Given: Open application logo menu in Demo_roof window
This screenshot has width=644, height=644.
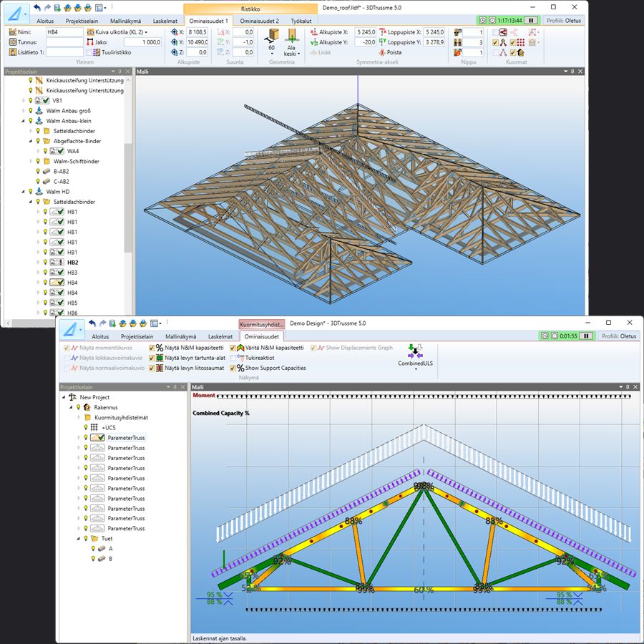Looking at the screenshot, I should click(x=16, y=14).
